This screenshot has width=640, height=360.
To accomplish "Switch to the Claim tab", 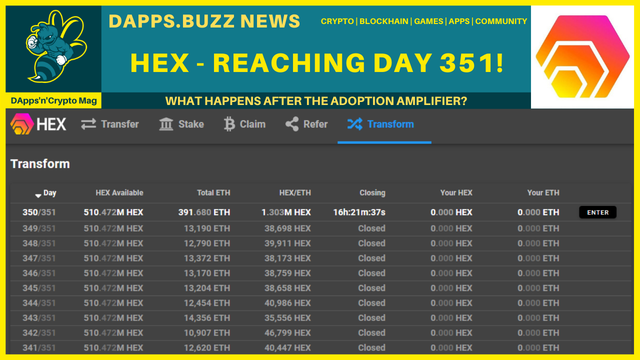I will [244, 124].
